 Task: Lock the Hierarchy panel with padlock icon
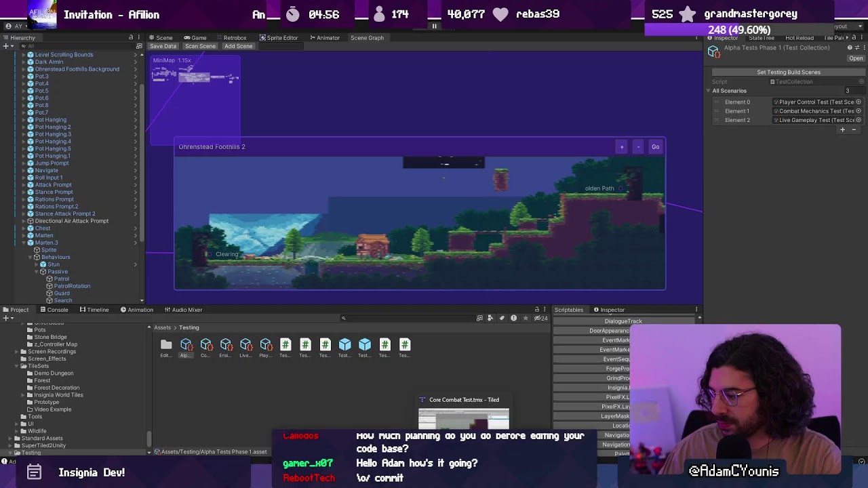[131, 37]
